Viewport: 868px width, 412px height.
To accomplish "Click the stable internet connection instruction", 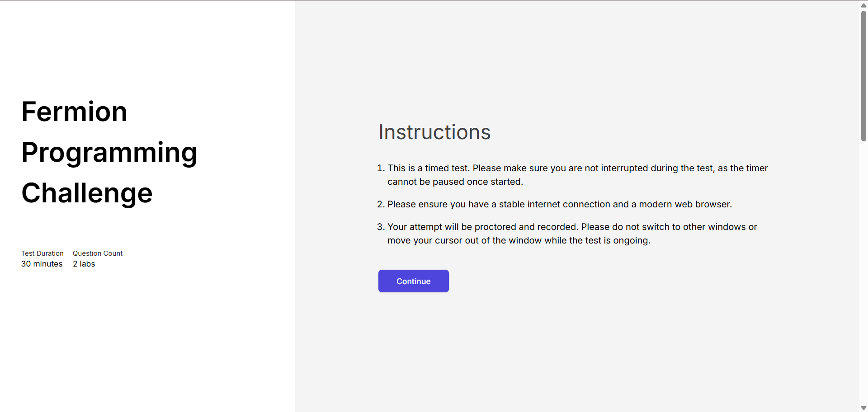I will [559, 204].
